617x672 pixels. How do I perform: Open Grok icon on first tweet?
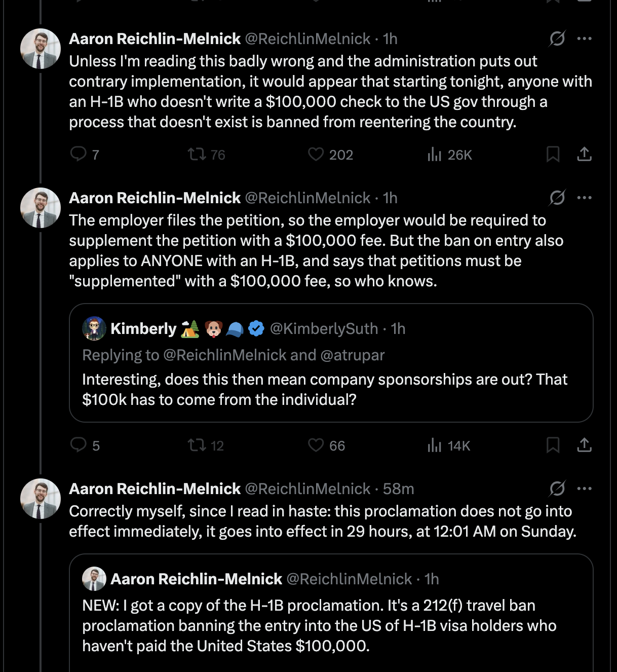[557, 39]
